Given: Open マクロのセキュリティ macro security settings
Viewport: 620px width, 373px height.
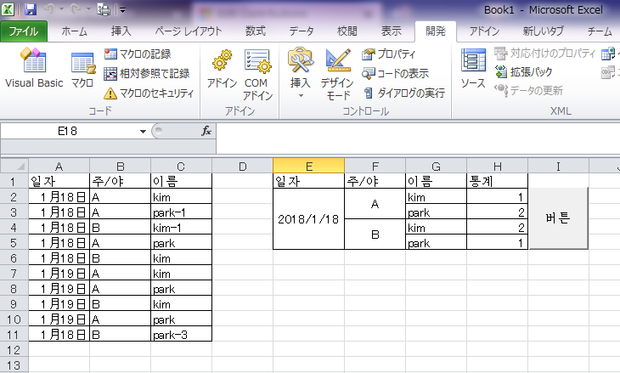Looking at the screenshot, I should pos(149,93).
